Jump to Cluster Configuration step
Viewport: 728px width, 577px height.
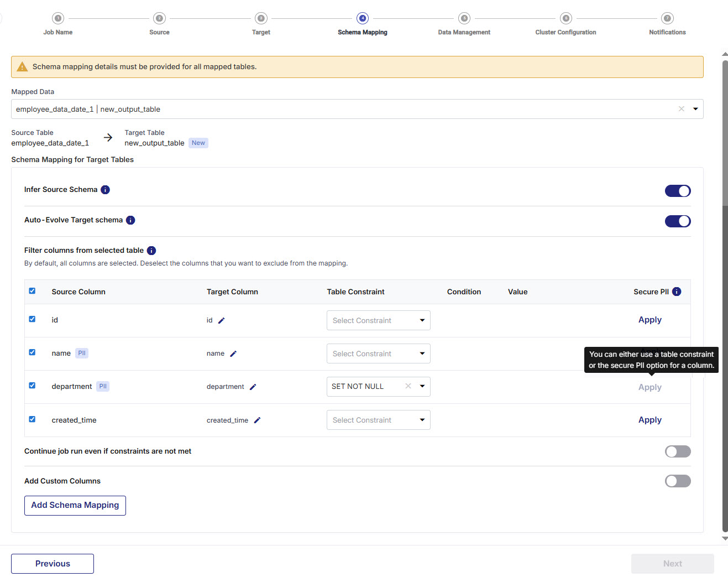tap(565, 19)
